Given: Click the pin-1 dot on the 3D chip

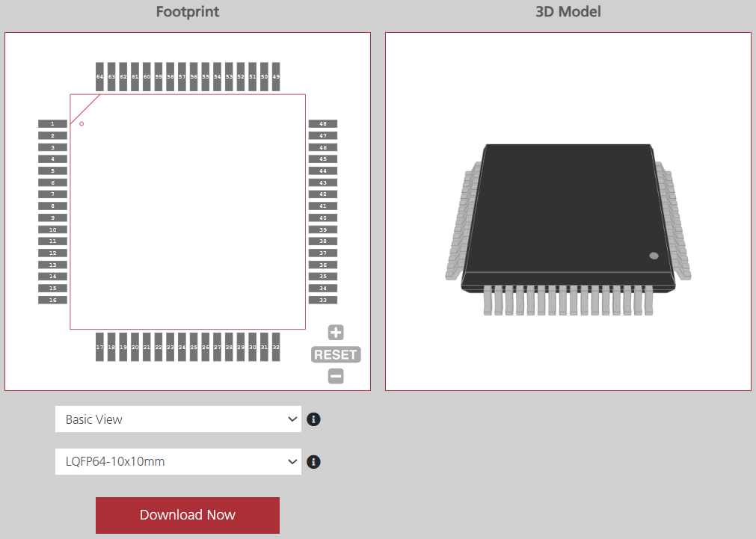Looking at the screenshot, I should click(652, 254).
